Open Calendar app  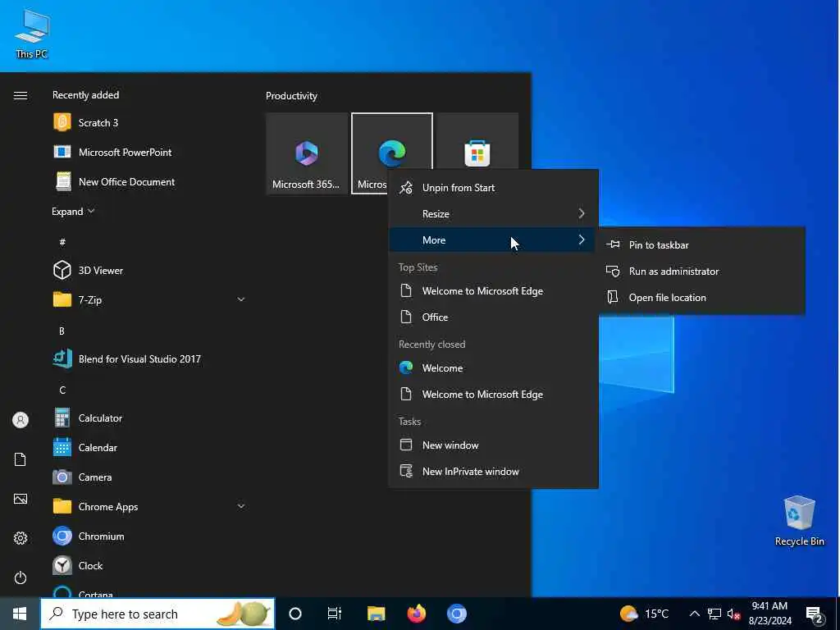point(149,447)
